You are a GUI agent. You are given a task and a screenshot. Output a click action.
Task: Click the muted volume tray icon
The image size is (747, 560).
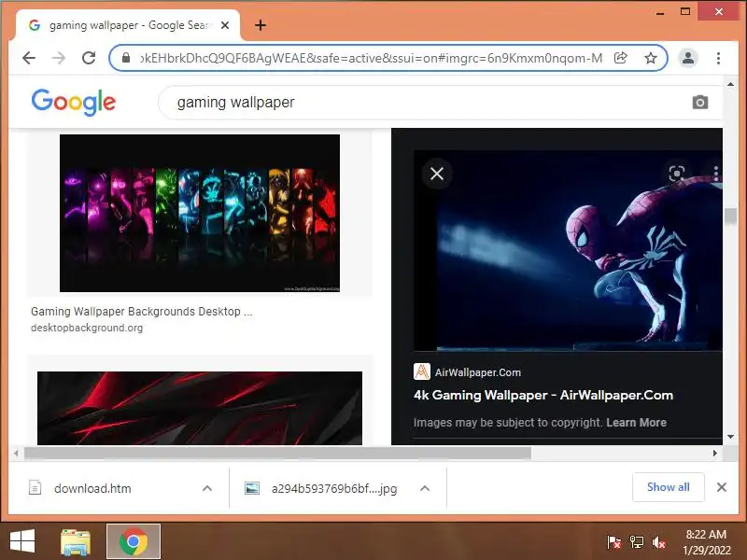(x=659, y=542)
